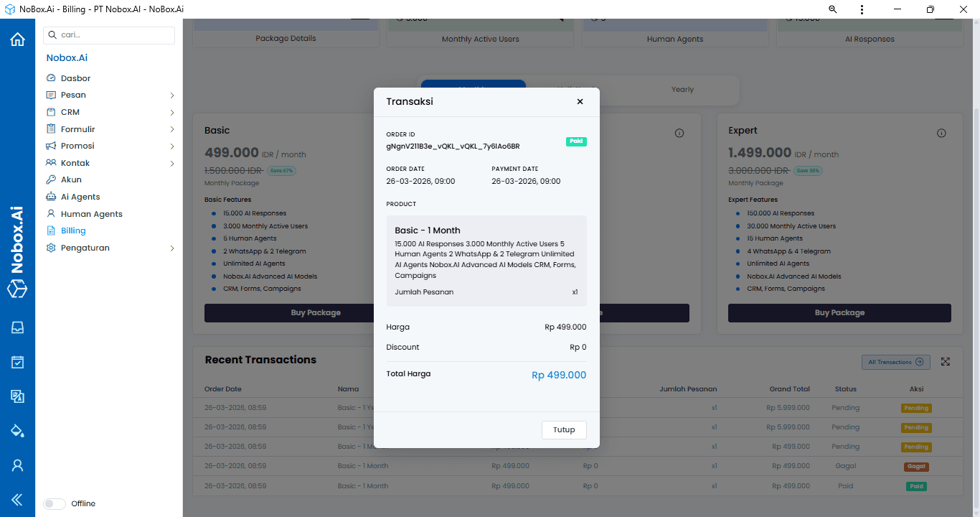Open the inbox icon in left rail

click(17, 327)
